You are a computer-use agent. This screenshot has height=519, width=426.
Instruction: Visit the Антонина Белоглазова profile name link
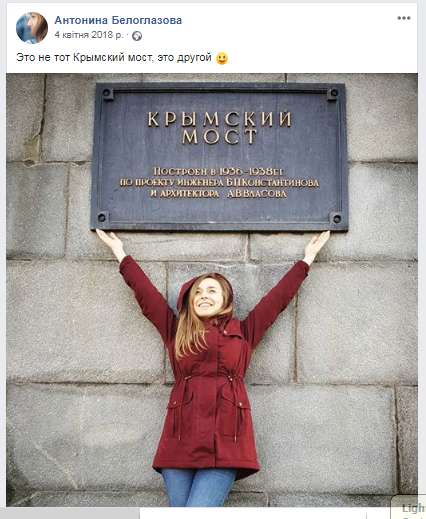pyautogui.click(x=118, y=20)
